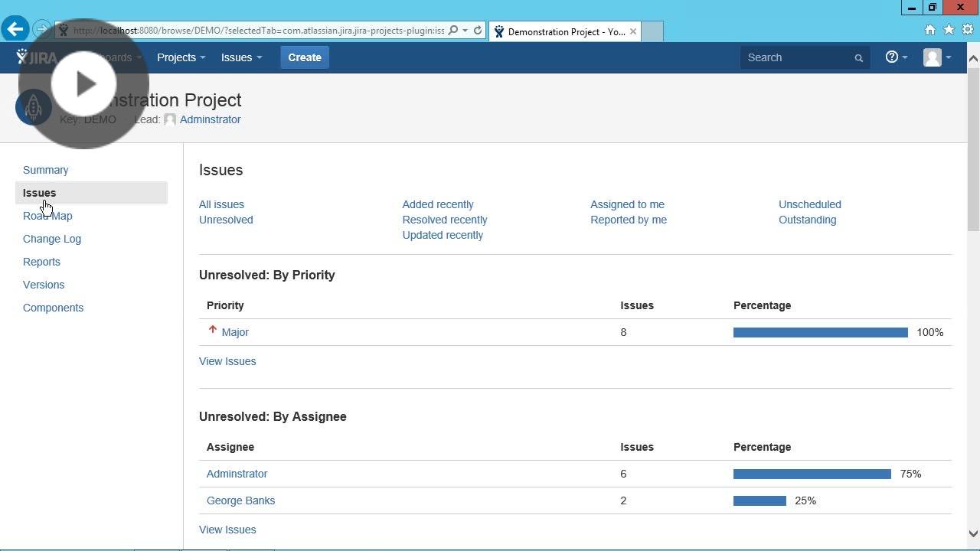
Task: Open browser Tools gear icon
Action: click(x=968, y=30)
